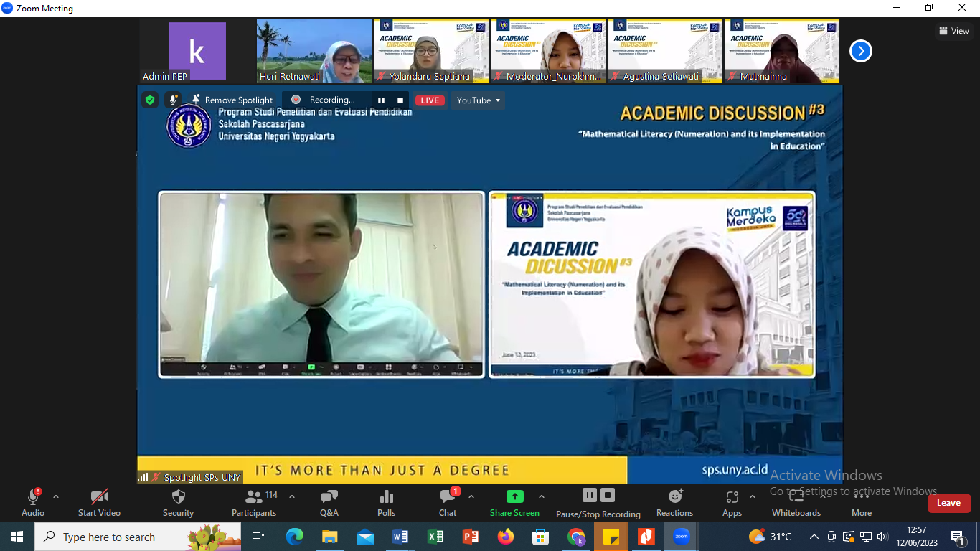Viewport: 980px width, 551px height.
Task: Open Microsoft Edge from the taskbar
Action: (295, 537)
